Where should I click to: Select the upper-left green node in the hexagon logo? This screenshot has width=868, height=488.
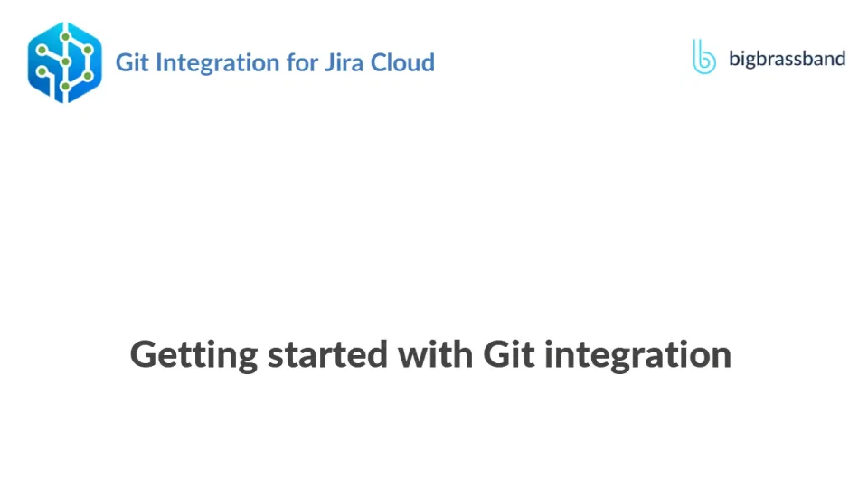tap(42, 50)
